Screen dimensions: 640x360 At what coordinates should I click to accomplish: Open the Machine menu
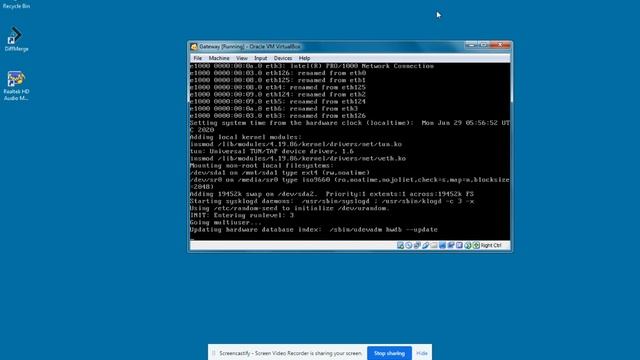tap(219, 58)
